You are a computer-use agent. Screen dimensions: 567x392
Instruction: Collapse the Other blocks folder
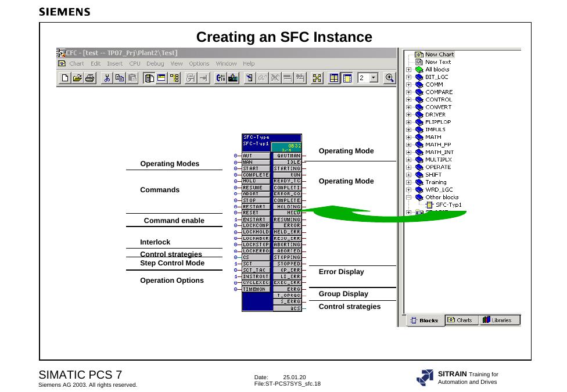pyautogui.click(x=408, y=197)
